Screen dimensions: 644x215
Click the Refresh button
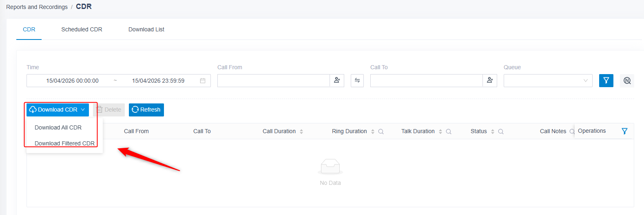tap(146, 110)
